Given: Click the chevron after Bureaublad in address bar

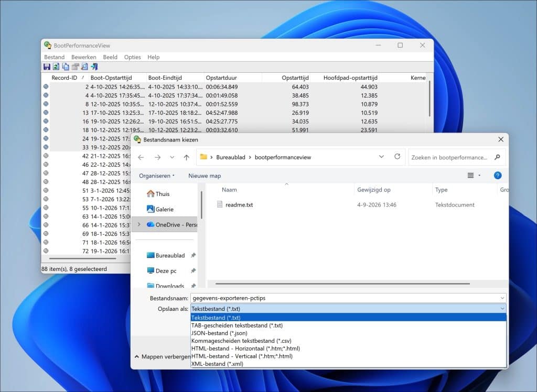Looking at the screenshot, I should (250, 157).
